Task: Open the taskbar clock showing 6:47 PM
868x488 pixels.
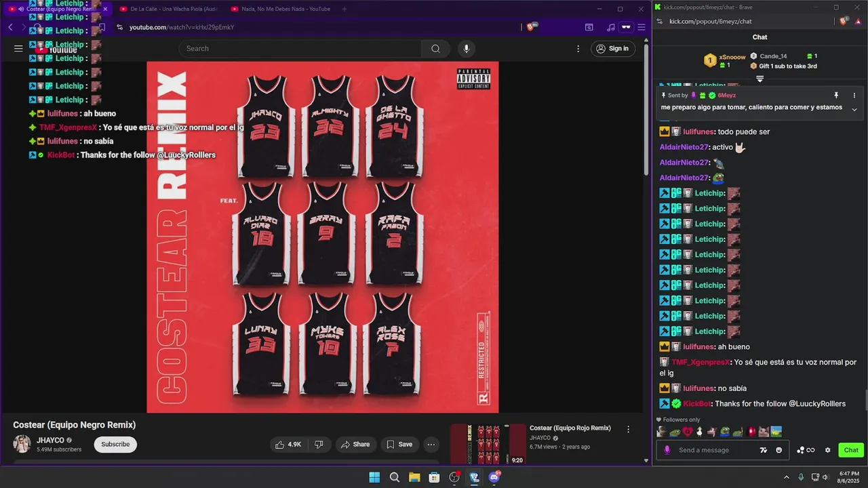Action: (x=849, y=477)
